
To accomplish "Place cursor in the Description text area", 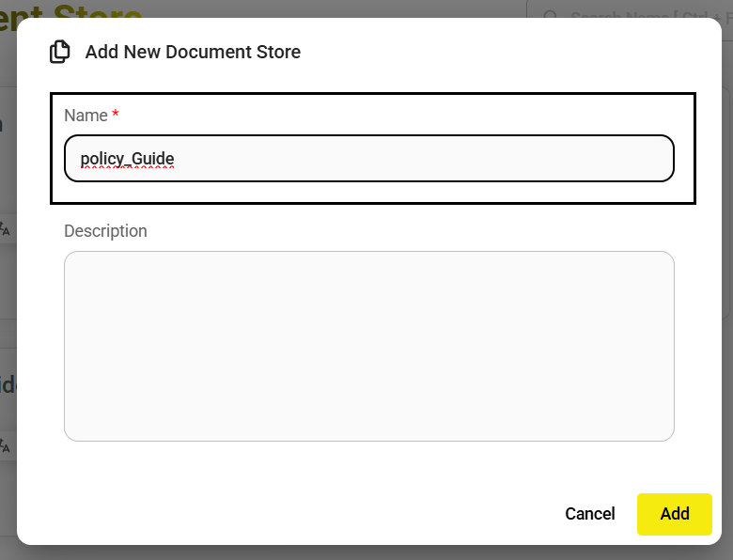I will coord(368,346).
